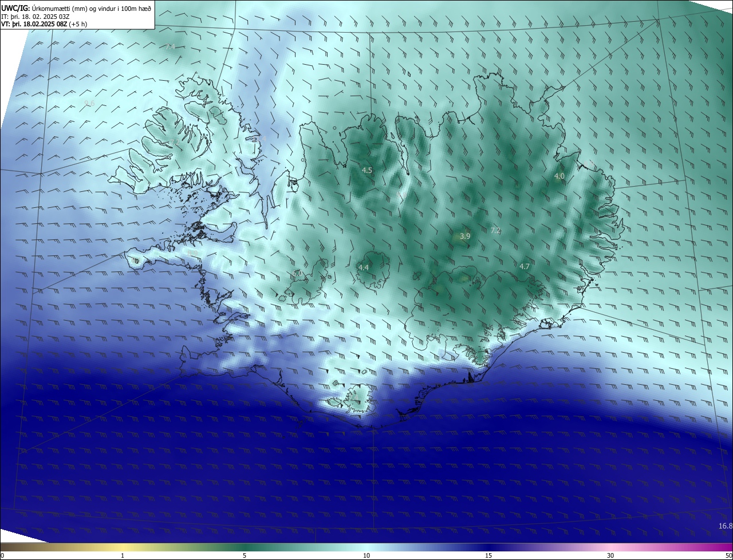Click the 4.5 value label on map
733x560 pixels.
pos(367,170)
